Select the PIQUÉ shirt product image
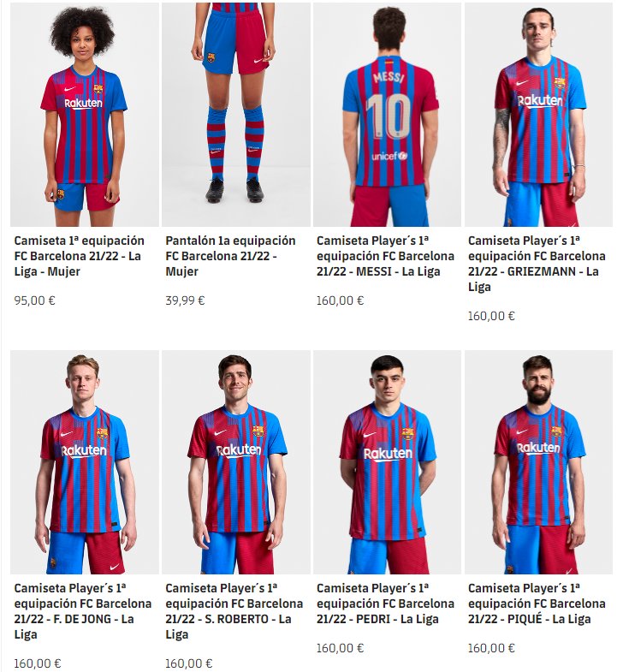This screenshot has width=623, height=672. [x=538, y=462]
